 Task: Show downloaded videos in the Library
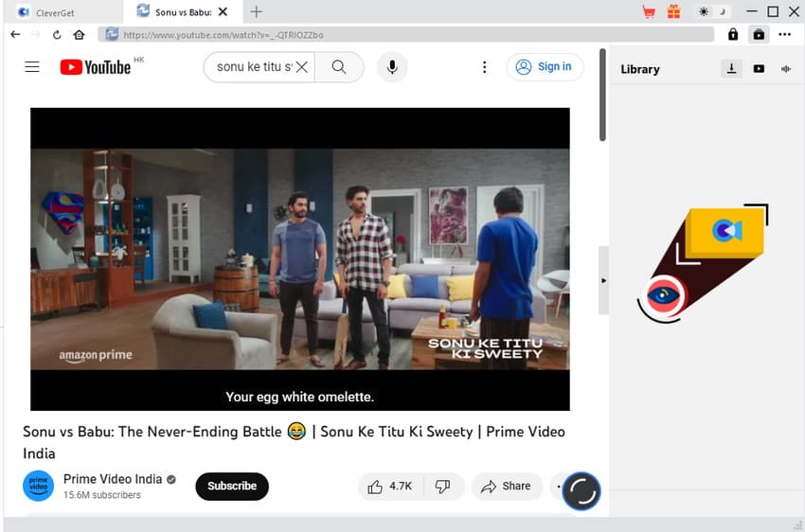[x=759, y=69]
